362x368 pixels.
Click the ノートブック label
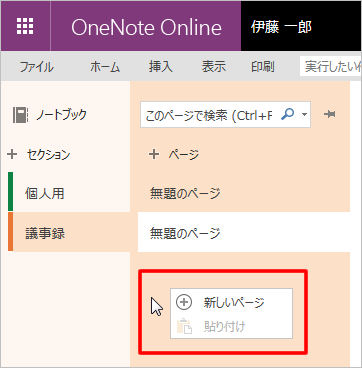tap(61, 115)
